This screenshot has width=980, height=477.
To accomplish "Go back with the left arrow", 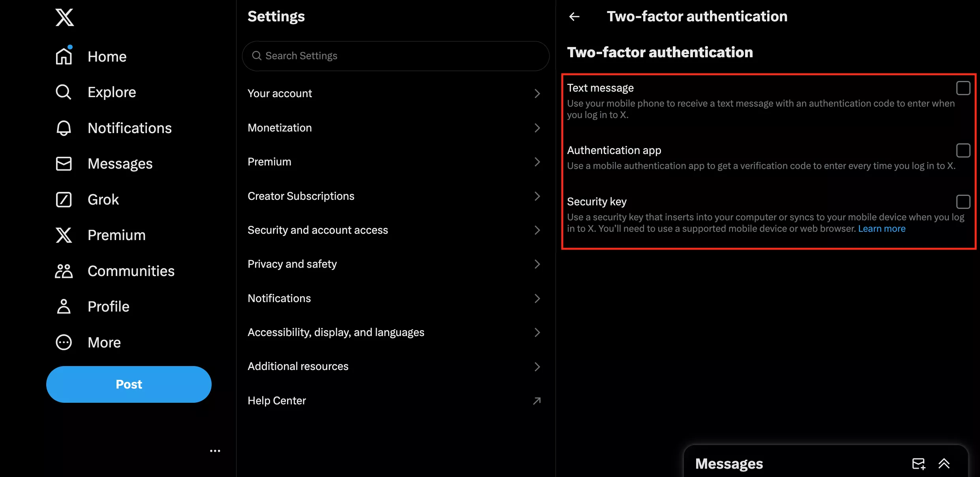I will tap(574, 17).
